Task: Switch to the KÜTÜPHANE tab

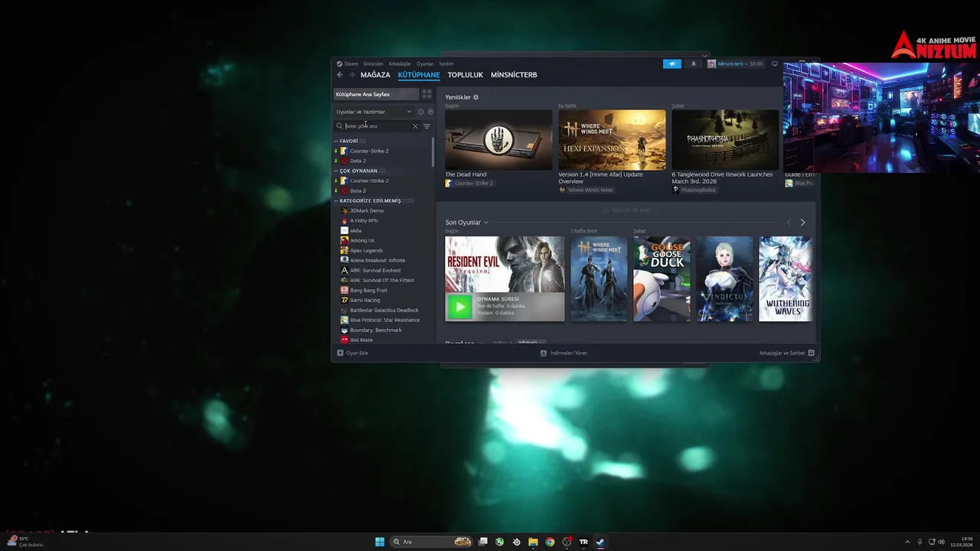Action: [x=419, y=75]
